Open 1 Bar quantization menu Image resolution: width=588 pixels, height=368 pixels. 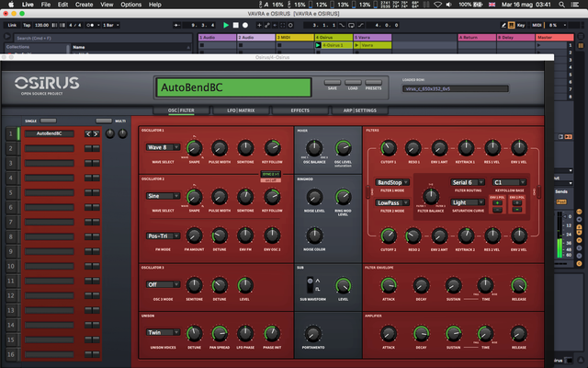(x=110, y=25)
